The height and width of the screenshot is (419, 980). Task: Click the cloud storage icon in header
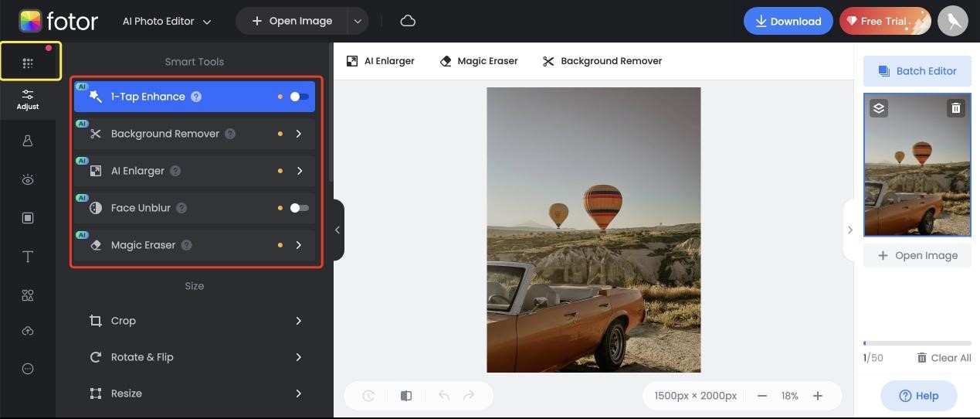click(408, 21)
